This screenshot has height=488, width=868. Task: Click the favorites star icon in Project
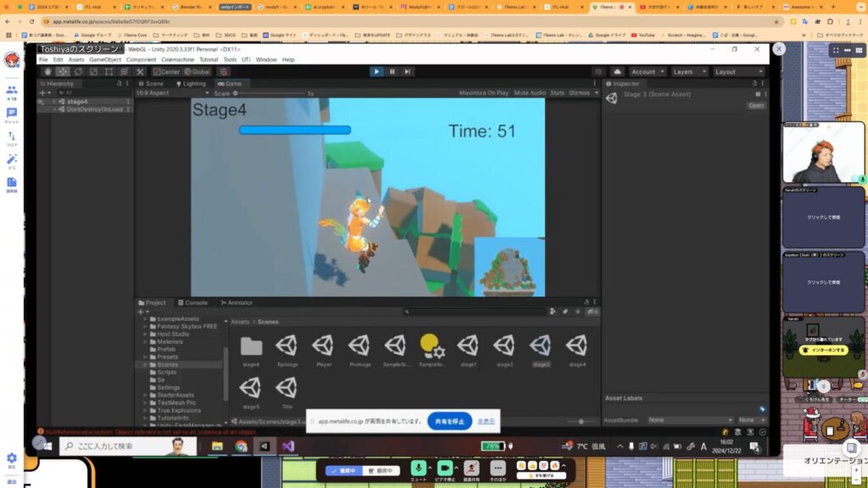578,312
